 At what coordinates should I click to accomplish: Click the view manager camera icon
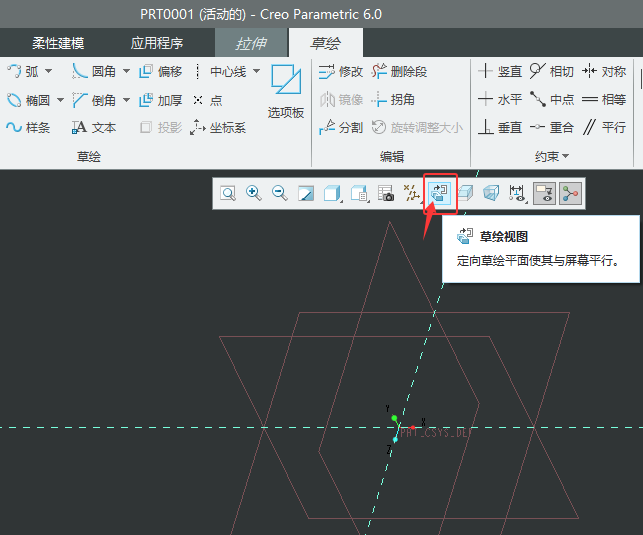[385, 194]
